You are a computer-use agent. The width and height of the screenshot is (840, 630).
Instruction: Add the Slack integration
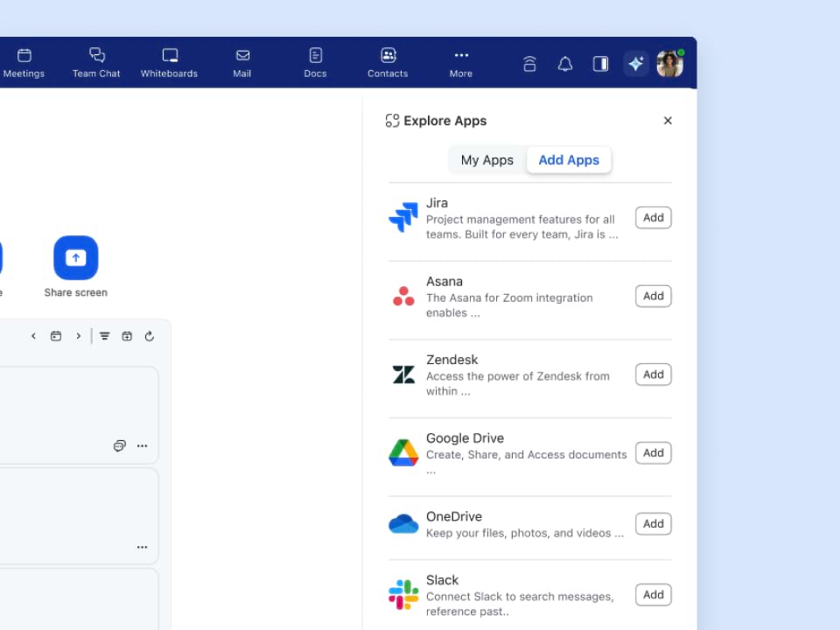click(x=653, y=594)
